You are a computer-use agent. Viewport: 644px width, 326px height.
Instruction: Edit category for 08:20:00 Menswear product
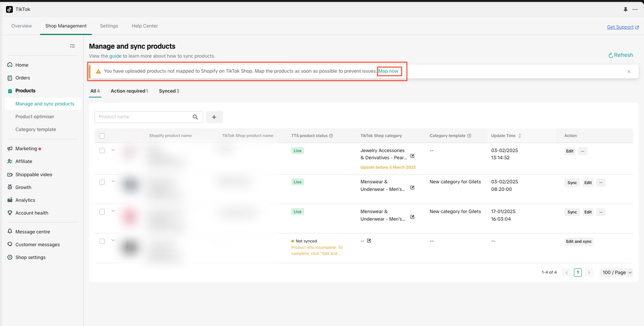click(412, 187)
